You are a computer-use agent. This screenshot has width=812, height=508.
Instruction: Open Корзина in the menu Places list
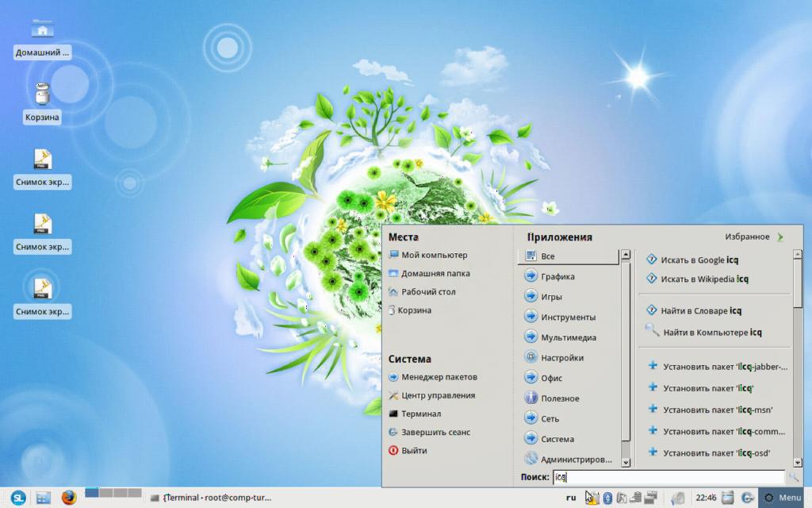(x=410, y=310)
